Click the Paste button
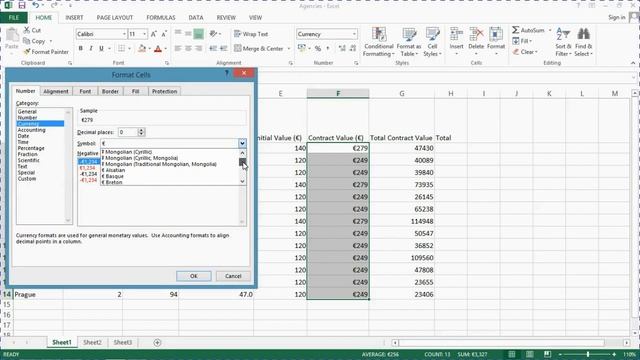This screenshot has height=360, width=640. click(12, 40)
